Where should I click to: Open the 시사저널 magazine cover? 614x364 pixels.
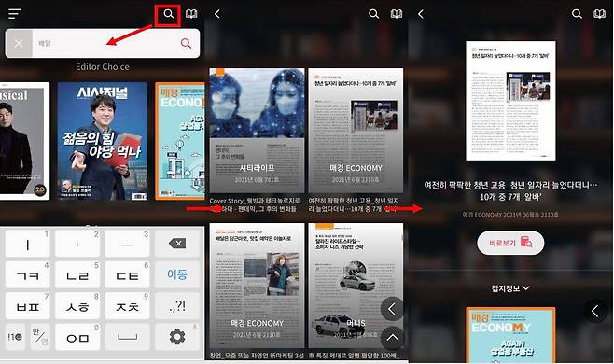coord(103,141)
